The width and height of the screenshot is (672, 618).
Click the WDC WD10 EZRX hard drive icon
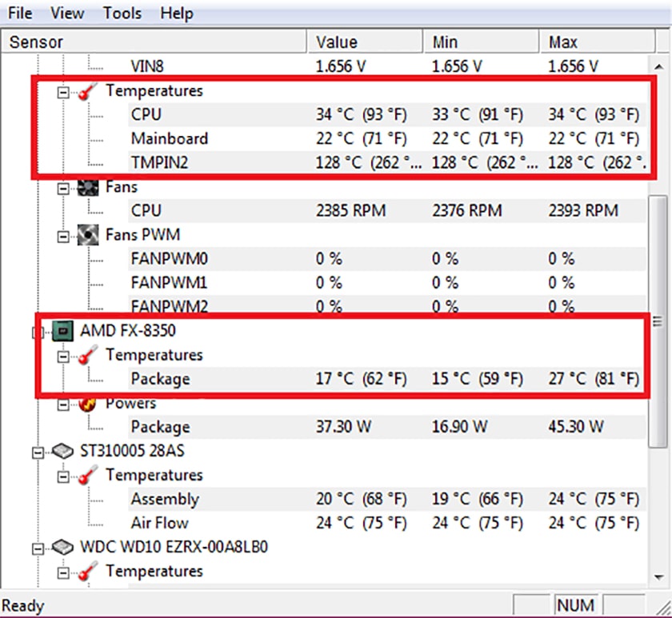(63, 547)
